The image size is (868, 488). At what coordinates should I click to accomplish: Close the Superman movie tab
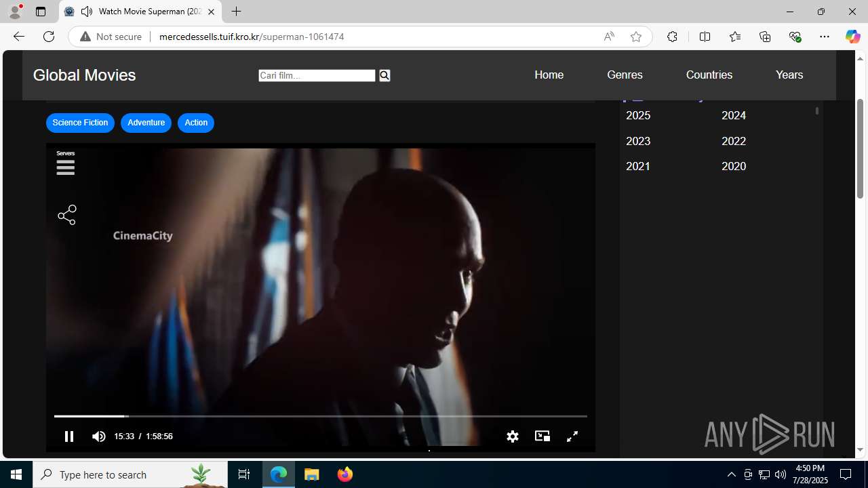[211, 12]
